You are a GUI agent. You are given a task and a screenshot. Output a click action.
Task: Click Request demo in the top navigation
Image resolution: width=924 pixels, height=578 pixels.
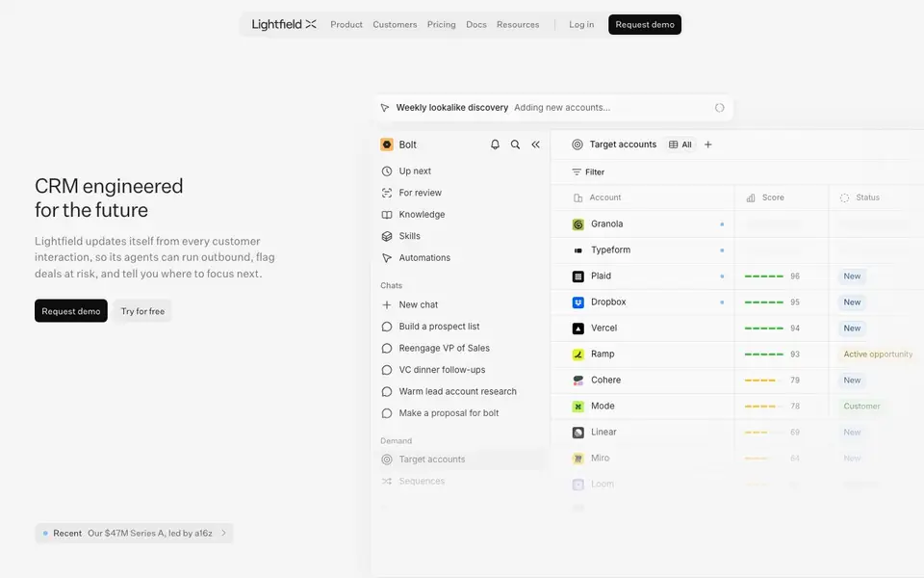coord(645,25)
